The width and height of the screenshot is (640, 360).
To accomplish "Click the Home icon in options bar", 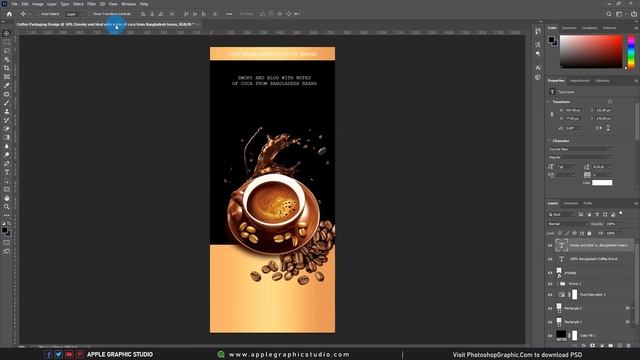I will 9,14.
